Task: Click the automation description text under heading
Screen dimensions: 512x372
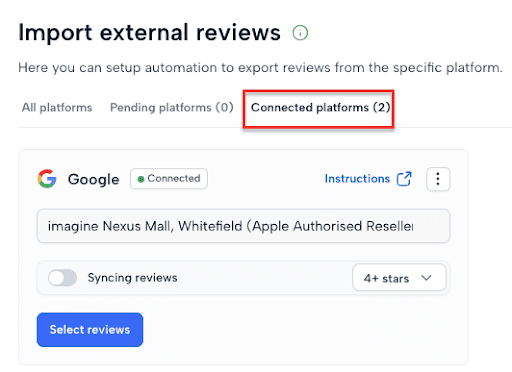Action: coord(260,68)
